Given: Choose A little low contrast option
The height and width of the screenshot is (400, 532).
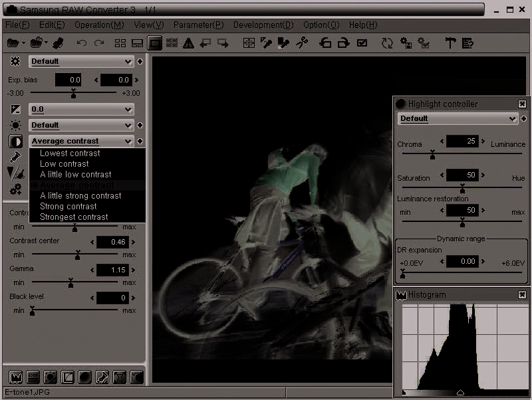Looking at the screenshot, I should 76,174.
